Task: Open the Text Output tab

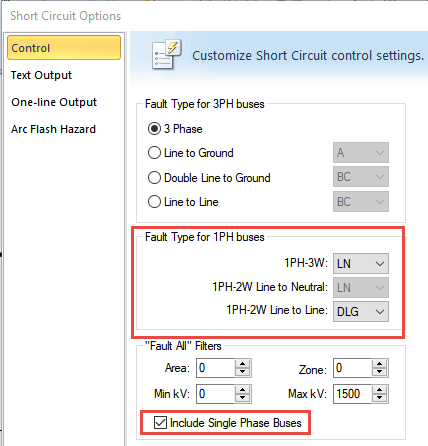Action: 41,75
